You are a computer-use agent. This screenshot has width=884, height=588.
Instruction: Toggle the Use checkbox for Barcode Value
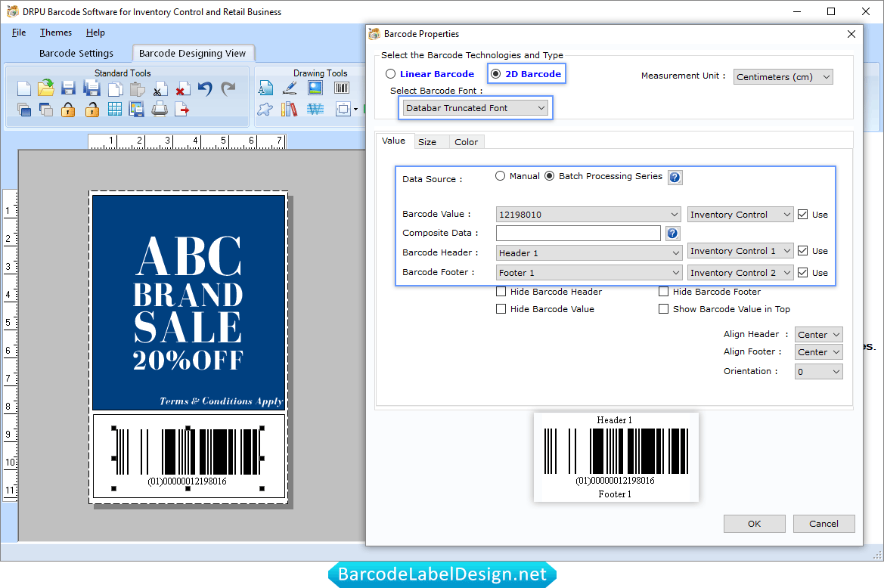click(803, 215)
